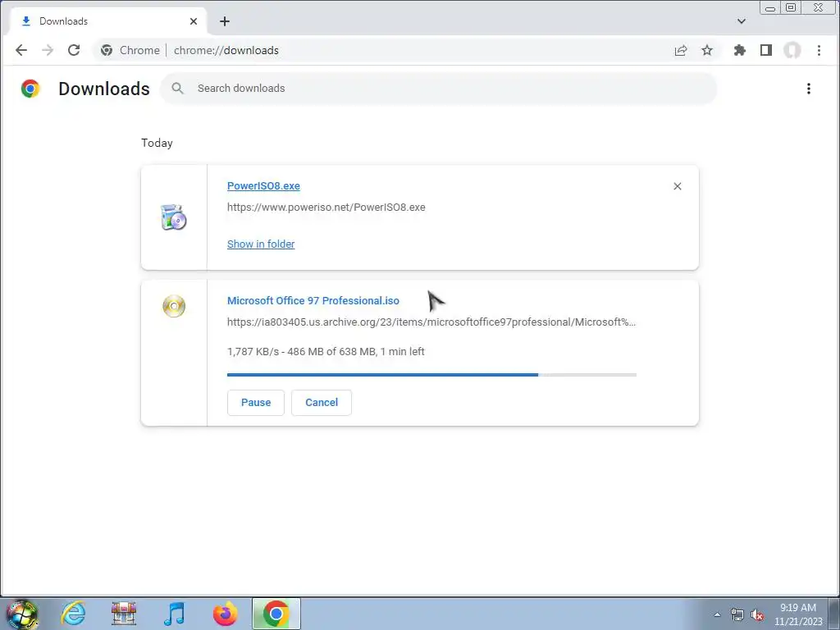This screenshot has width=840, height=630.
Task: Open the Windows Start menu orb
Action: [x=22, y=614]
